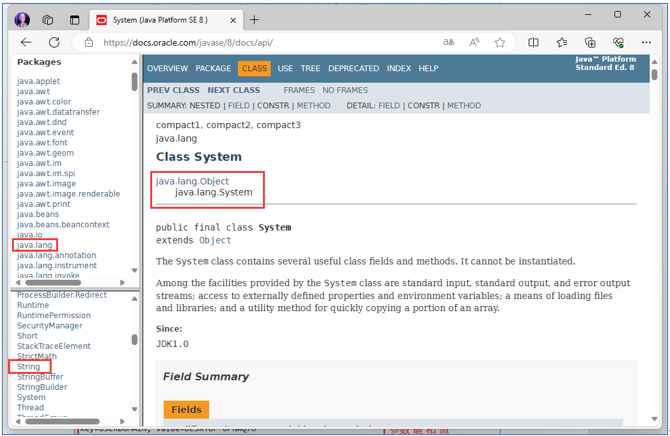This screenshot has height=436, width=670.
Task: Open the PACKAGE navigation item
Action: [x=213, y=68]
